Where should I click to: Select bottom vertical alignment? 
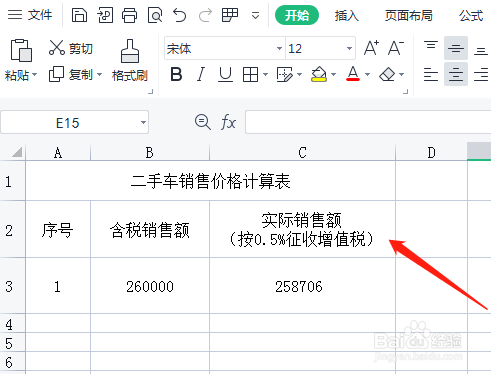(x=481, y=51)
